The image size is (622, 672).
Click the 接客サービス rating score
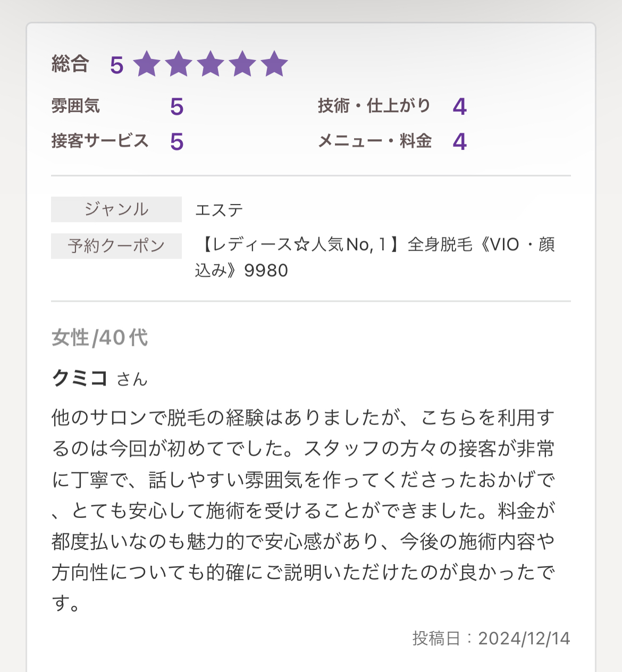click(x=177, y=142)
